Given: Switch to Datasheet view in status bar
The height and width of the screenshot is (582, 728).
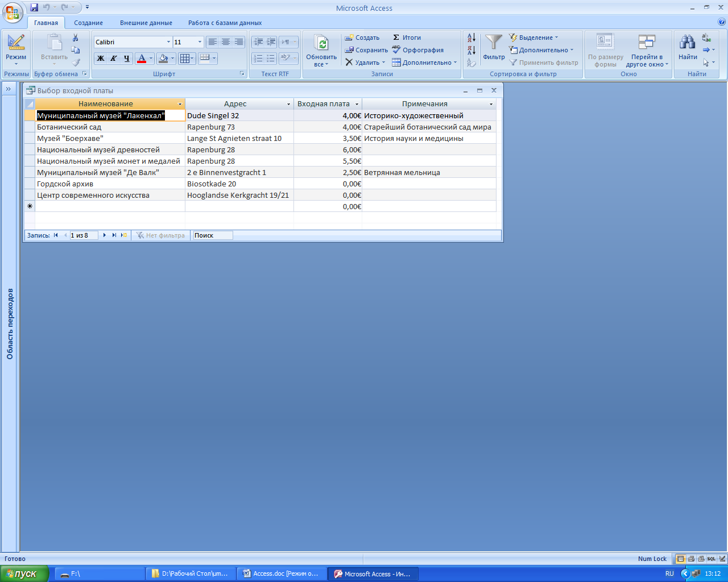Looking at the screenshot, I should 680,559.
